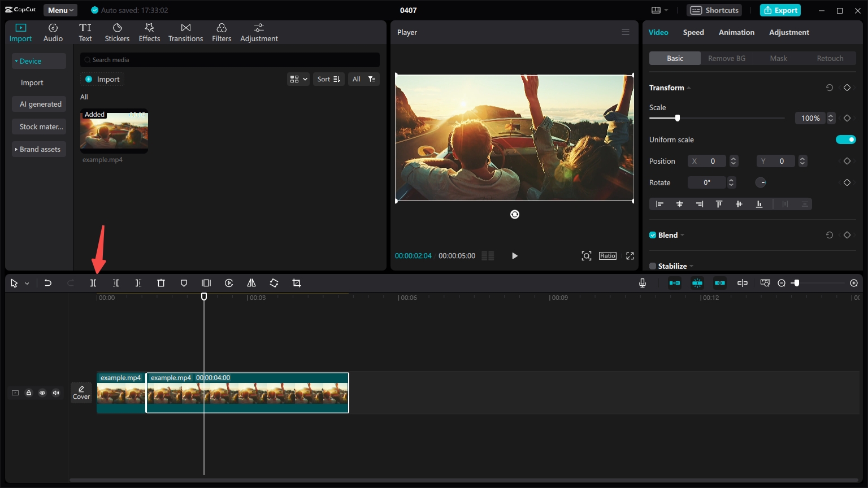Open the Stickers panel

(x=117, y=33)
